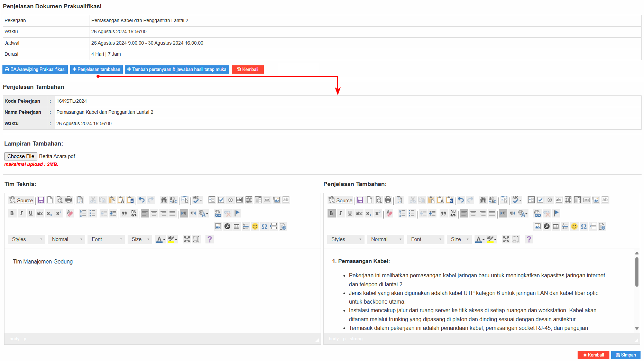Viewport: 644px width, 361px height.
Task: Toggle Source view in Tim Teknis editor
Action: [21, 200]
